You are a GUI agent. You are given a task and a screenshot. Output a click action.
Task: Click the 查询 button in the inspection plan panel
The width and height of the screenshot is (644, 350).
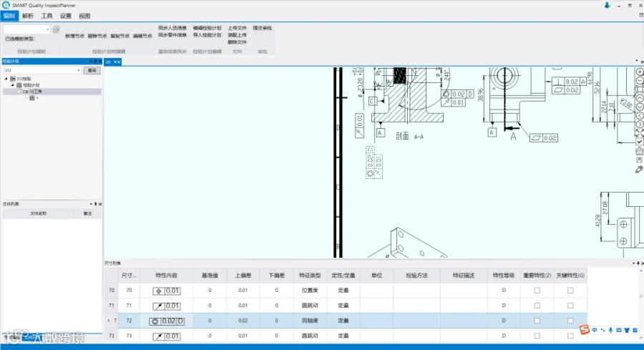pyautogui.click(x=92, y=70)
